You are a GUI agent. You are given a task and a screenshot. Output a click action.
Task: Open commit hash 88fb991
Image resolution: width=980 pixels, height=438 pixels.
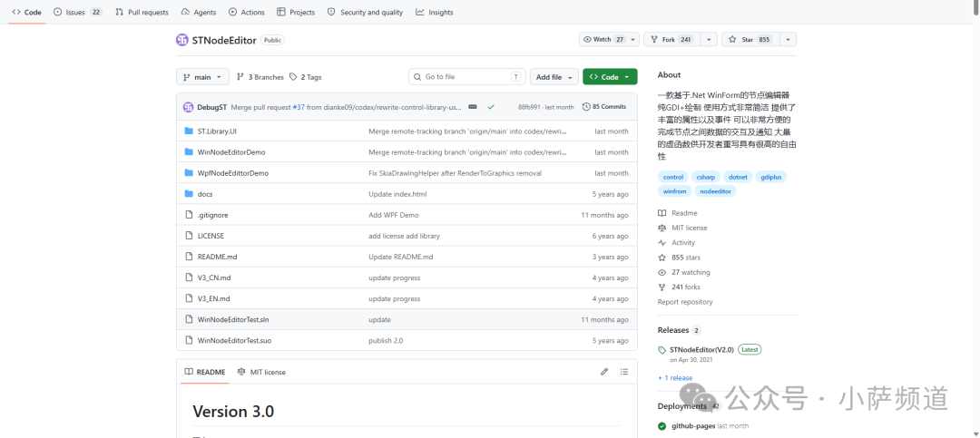coord(528,107)
